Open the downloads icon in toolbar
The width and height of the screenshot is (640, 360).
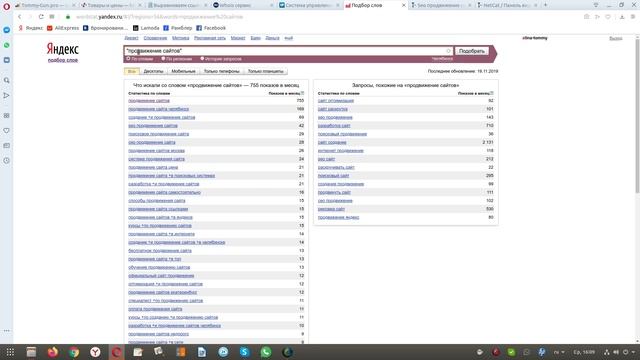(x=622, y=17)
